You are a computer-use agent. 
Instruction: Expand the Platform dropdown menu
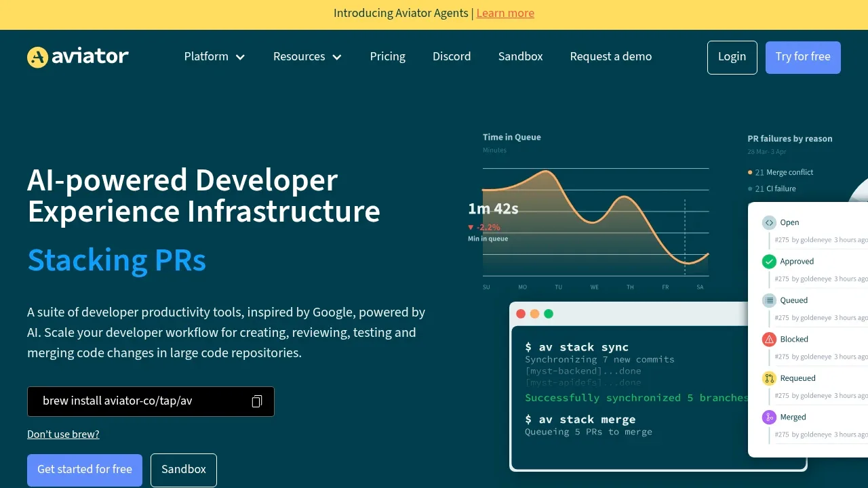pos(214,57)
